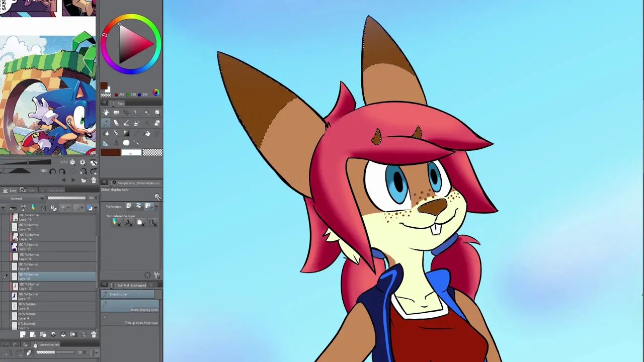Image resolution: width=644 pixels, height=362 pixels.
Task: Open the leftmost dropdown in layer icon row
Action: point(3,208)
